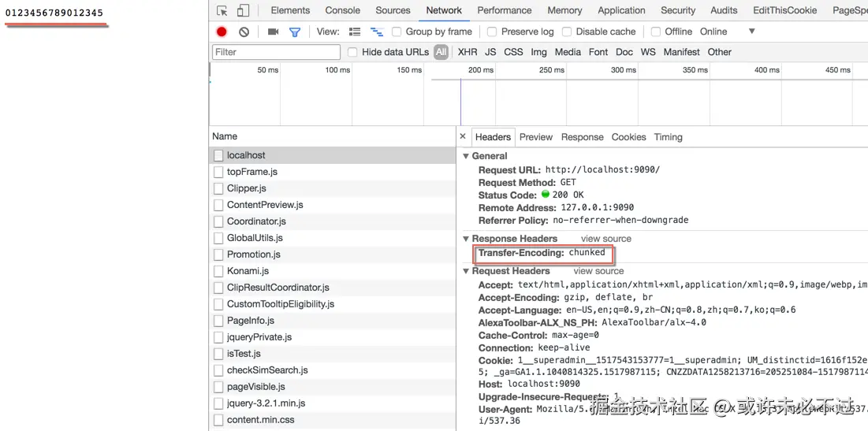
Task: Switch to the Security tab
Action: coord(677,10)
